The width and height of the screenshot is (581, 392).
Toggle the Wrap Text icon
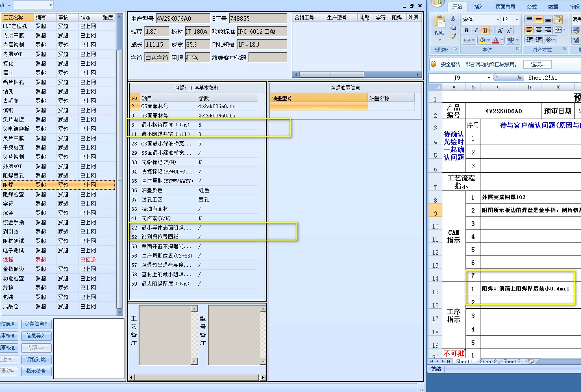pyautogui.click(x=558, y=19)
